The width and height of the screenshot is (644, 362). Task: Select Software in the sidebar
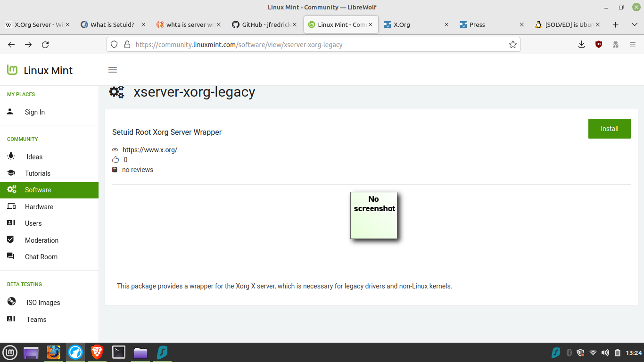pos(49,190)
